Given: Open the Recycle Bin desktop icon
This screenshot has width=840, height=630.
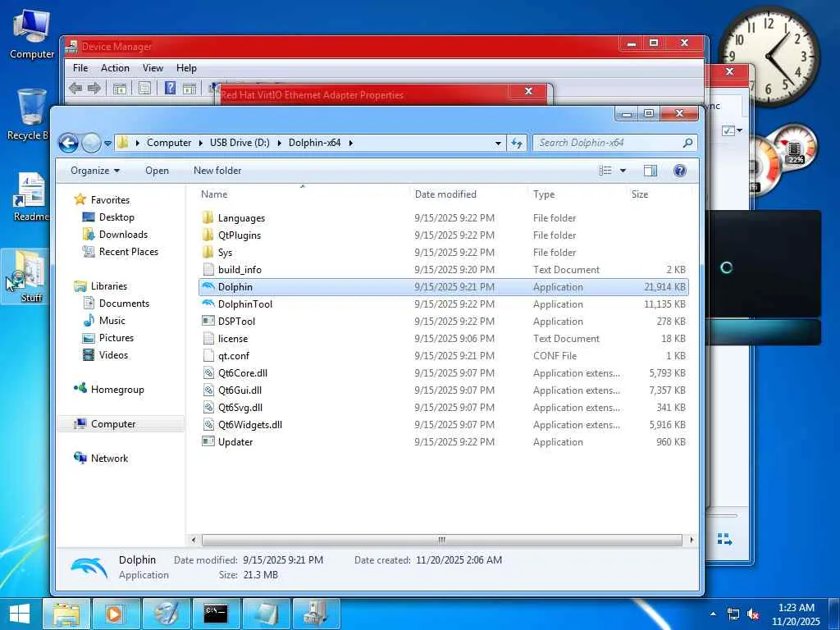Looking at the screenshot, I should pyautogui.click(x=30, y=114).
